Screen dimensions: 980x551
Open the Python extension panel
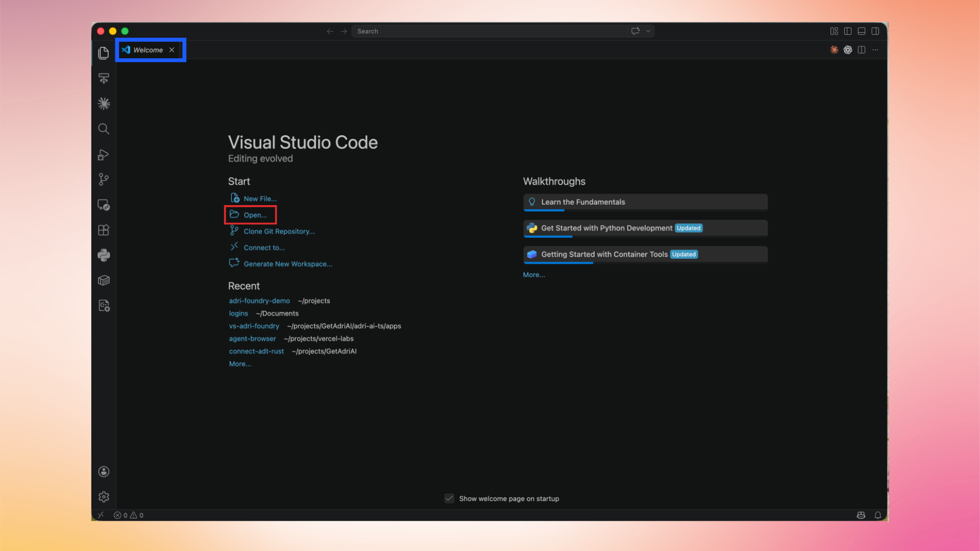click(104, 255)
